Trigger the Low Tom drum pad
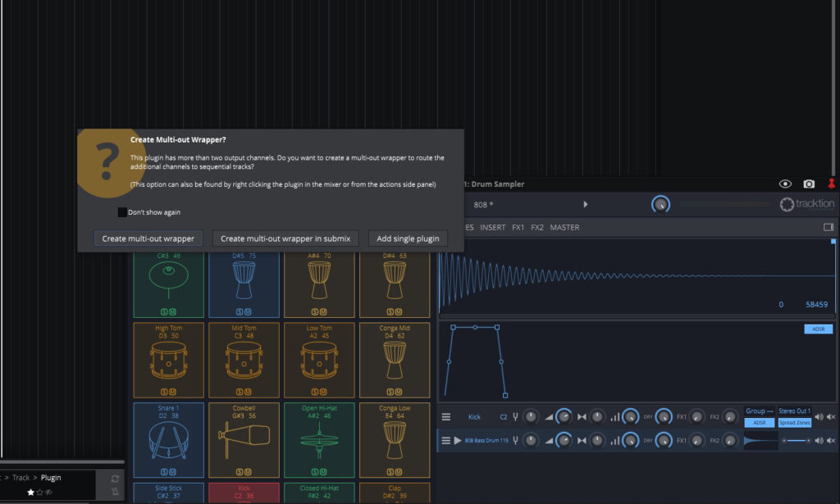840x504 pixels. click(319, 360)
